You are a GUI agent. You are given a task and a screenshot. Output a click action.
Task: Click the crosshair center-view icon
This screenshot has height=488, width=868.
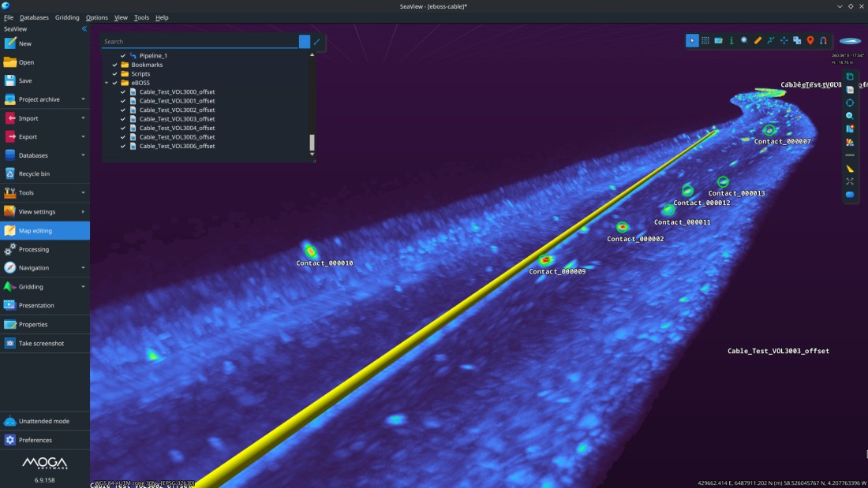click(850, 103)
